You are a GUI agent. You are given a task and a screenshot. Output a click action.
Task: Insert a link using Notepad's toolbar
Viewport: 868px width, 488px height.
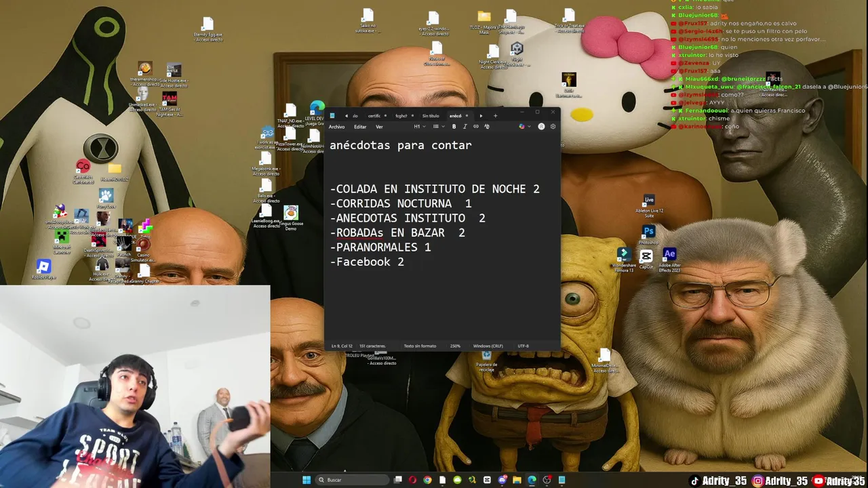(x=476, y=126)
